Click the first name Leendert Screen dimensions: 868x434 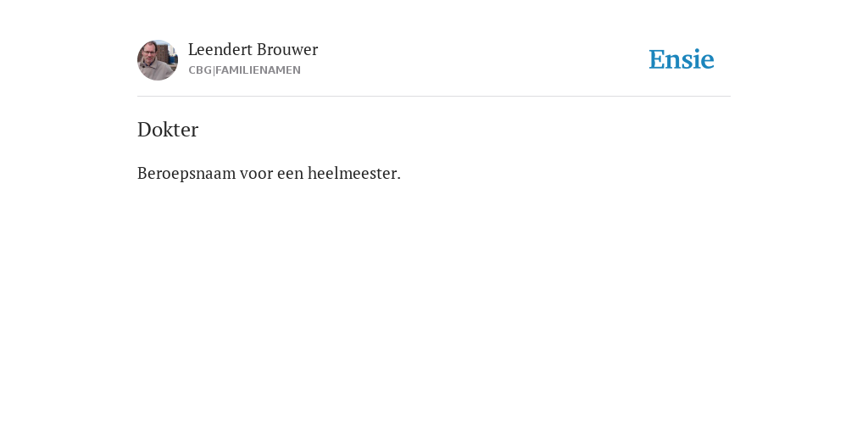click(x=220, y=50)
